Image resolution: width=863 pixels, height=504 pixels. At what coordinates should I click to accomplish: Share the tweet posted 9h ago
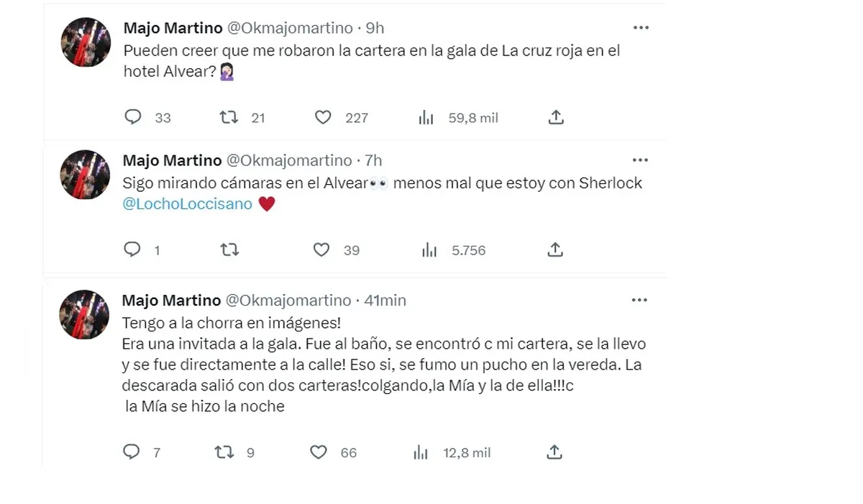pos(555,117)
